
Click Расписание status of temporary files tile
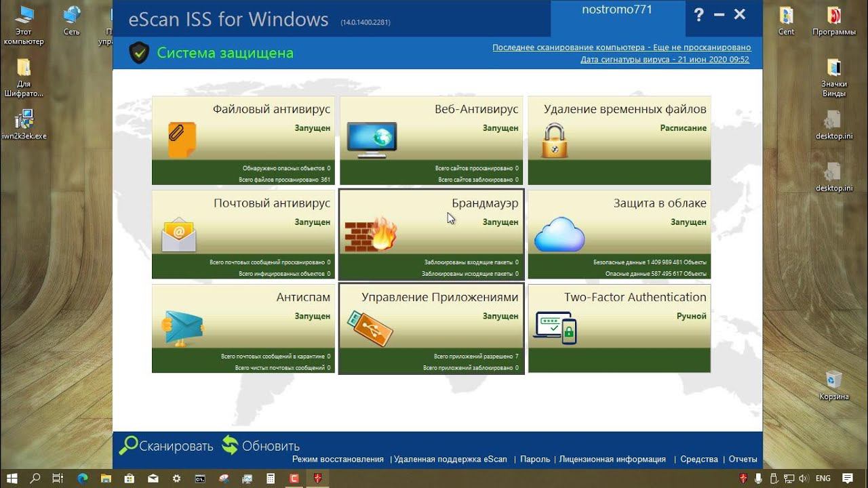(684, 128)
